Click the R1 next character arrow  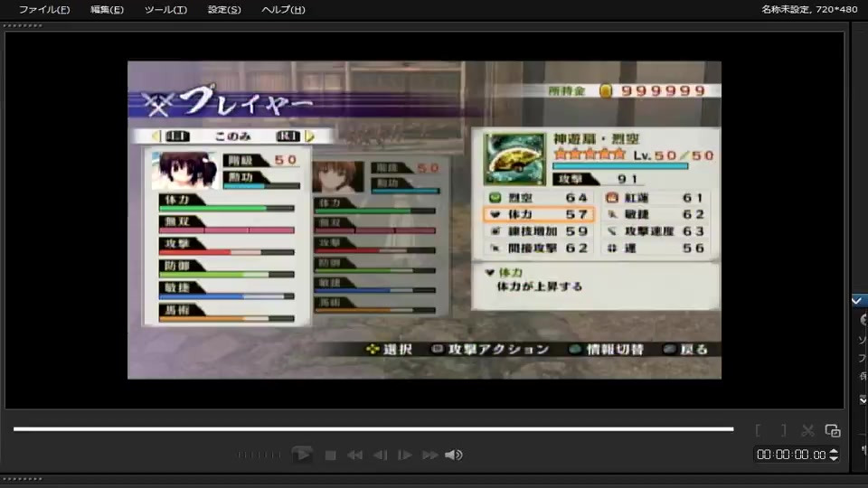pyautogui.click(x=309, y=136)
